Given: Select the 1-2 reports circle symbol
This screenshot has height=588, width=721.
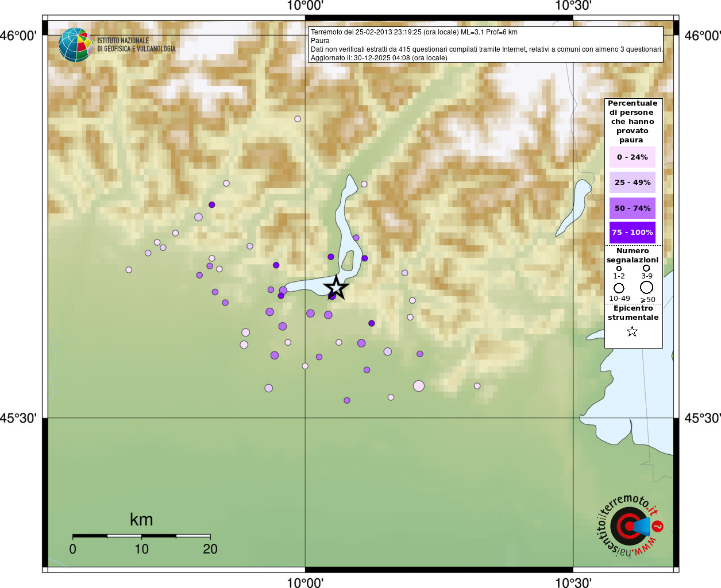Looking at the screenshot, I should [619, 268].
